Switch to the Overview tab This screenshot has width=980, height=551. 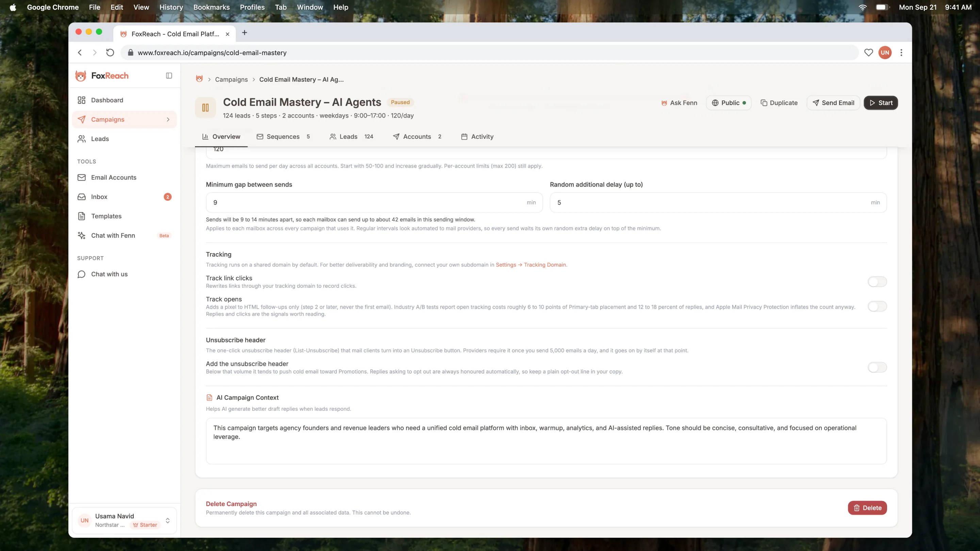(221, 136)
